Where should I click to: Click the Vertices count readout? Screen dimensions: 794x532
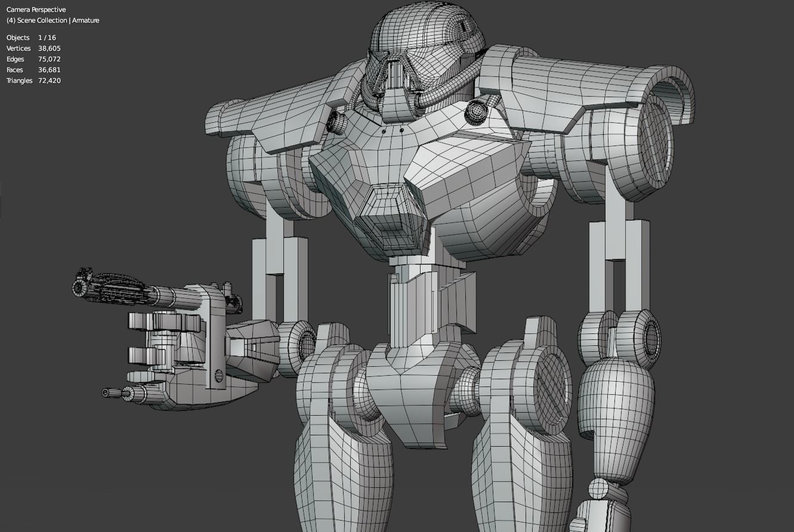(x=33, y=48)
